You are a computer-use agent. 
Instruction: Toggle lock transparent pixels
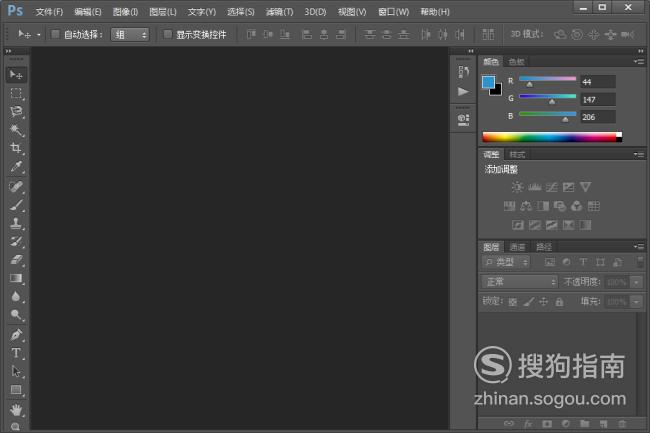[x=513, y=302]
